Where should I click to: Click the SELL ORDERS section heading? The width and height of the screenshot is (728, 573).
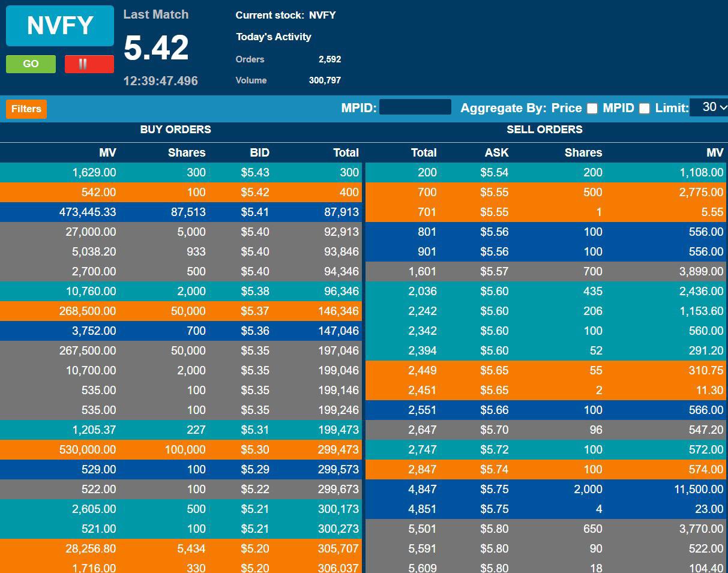[544, 129]
